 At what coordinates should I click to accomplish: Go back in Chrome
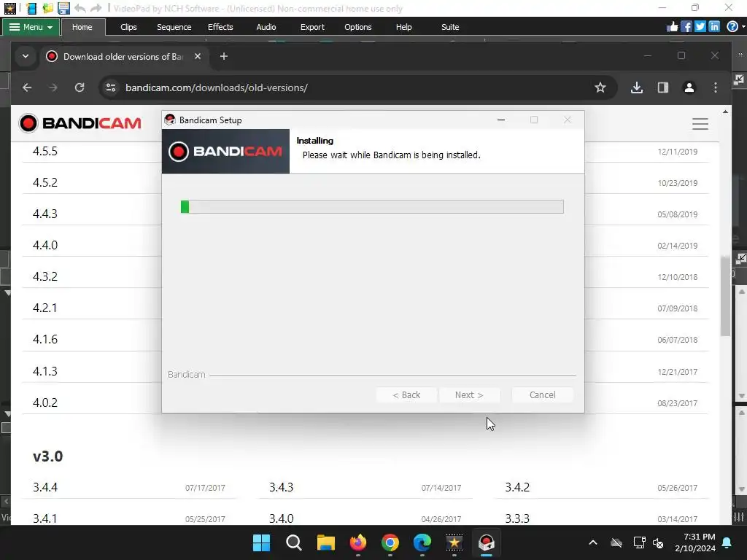(x=27, y=87)
